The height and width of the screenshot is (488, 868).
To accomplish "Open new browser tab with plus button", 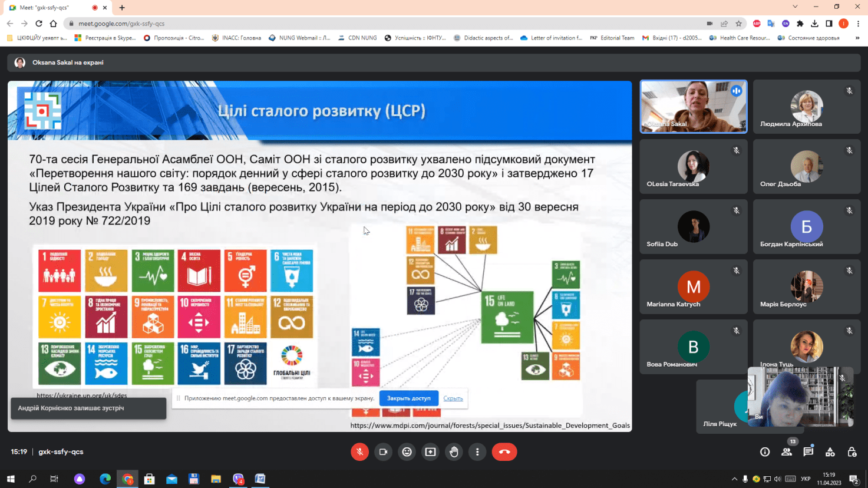I will click(x=122, y=8).
